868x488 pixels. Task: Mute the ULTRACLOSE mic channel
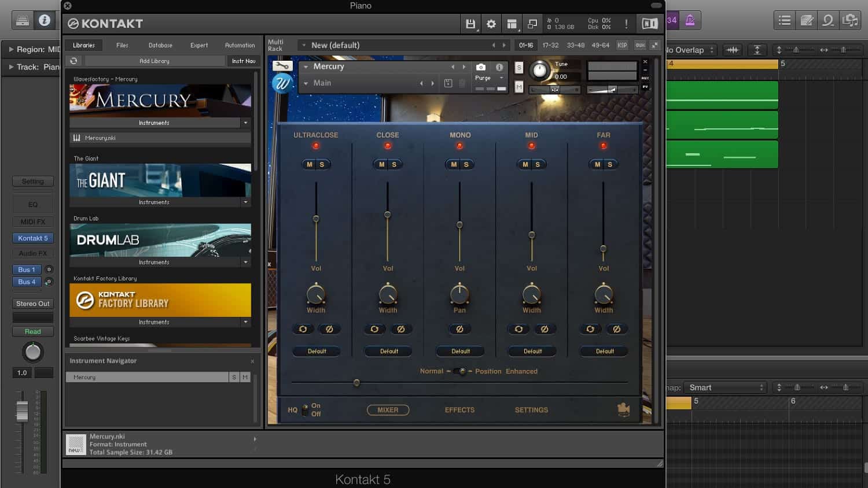click(310, 165)
